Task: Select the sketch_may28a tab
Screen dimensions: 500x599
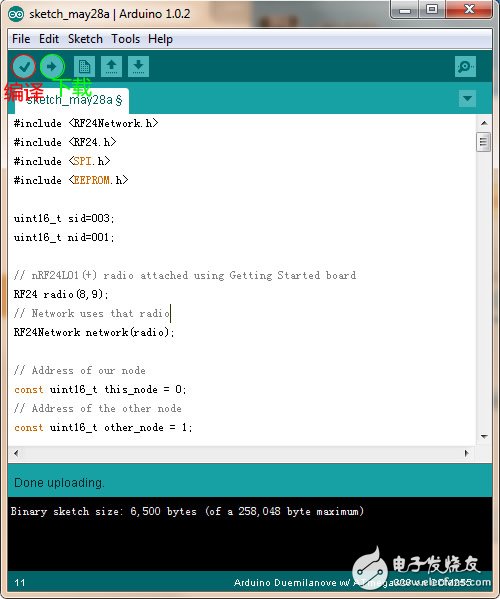Action: pos(72,100)
